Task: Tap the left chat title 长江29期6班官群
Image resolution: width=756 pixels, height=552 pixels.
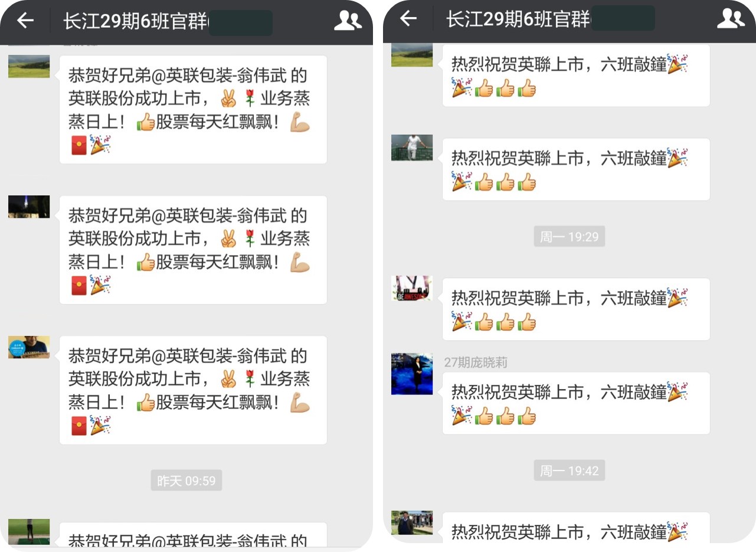Action: point(136,21)
